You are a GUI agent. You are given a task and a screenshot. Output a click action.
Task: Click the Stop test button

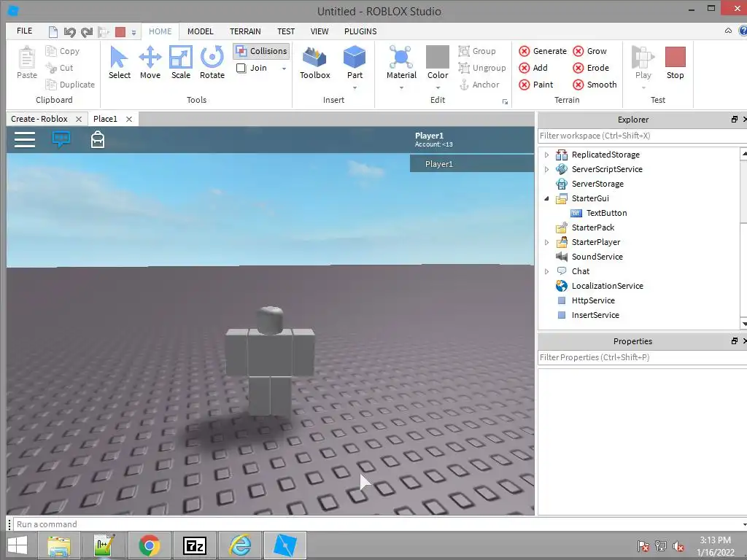coord(675,63)
